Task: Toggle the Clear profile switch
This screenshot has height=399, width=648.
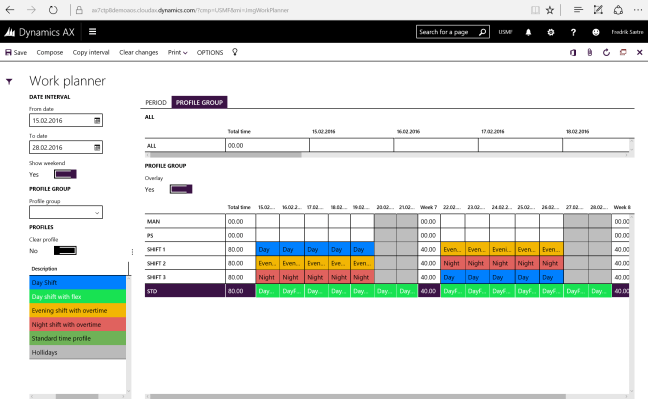Action: click(x=65, y=251)
